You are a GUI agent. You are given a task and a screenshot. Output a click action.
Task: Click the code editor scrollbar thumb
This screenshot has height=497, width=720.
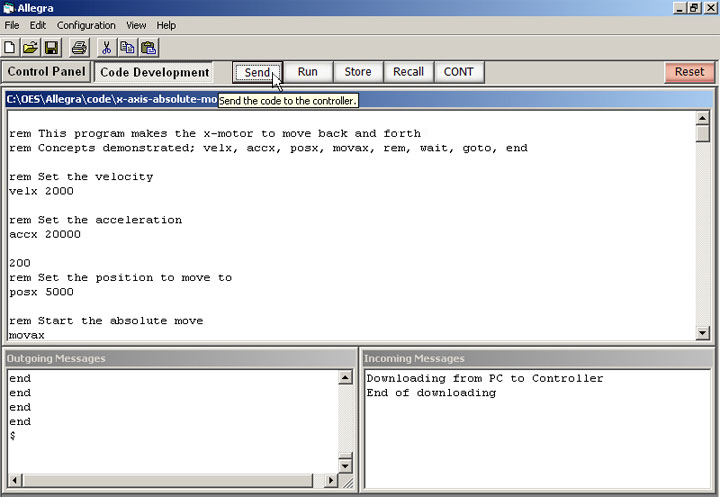(x=703, y=134)
